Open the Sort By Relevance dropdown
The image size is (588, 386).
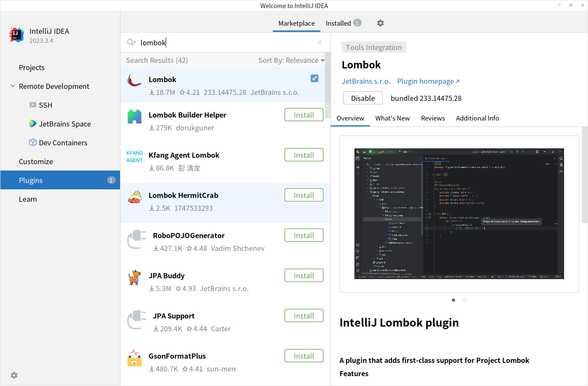pyautogui.click(x=291, y=60)
